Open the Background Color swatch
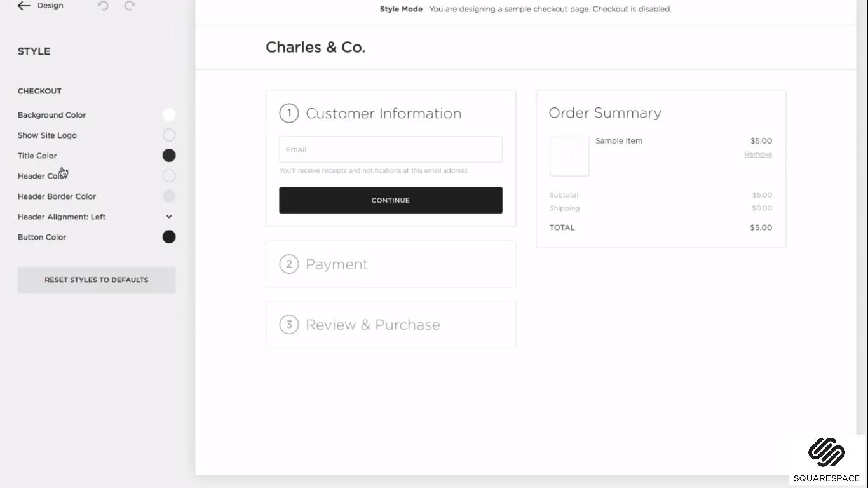 click(x=169, y=115)
